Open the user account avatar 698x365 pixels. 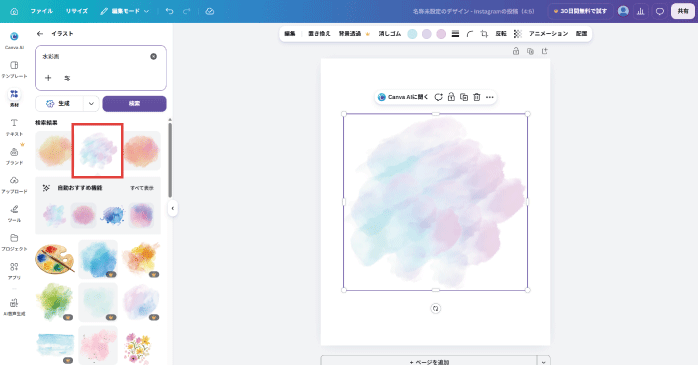point(623,11)
